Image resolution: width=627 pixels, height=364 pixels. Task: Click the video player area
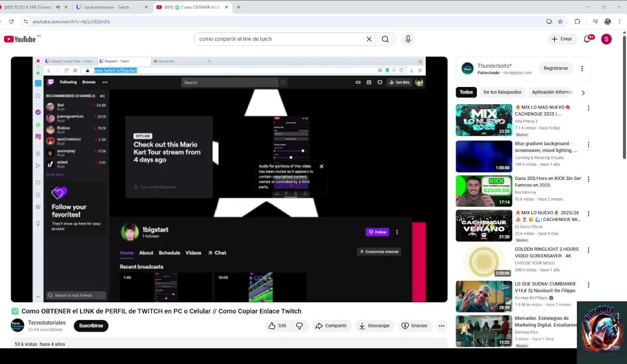[x=229, y=179]
